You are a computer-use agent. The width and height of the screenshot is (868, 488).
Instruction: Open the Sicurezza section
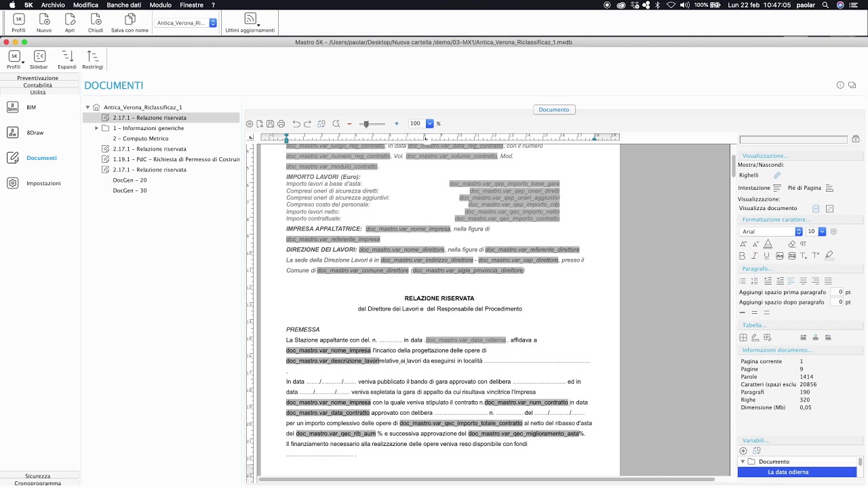(x=38, y=476)
